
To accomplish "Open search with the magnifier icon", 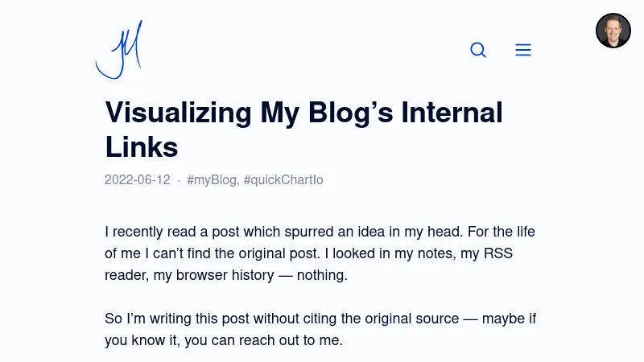I will (478, 50).
